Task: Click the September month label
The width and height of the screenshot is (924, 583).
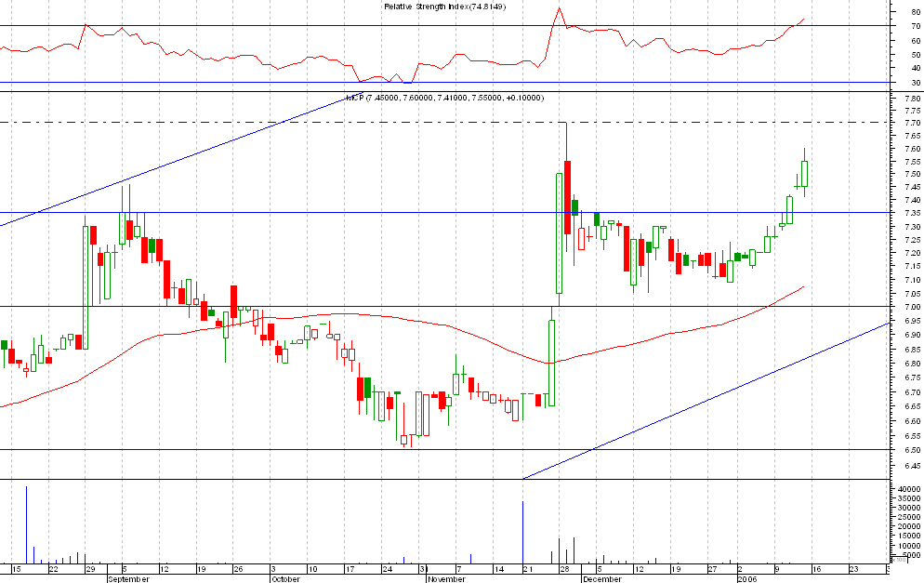Action: click(128, 579)
